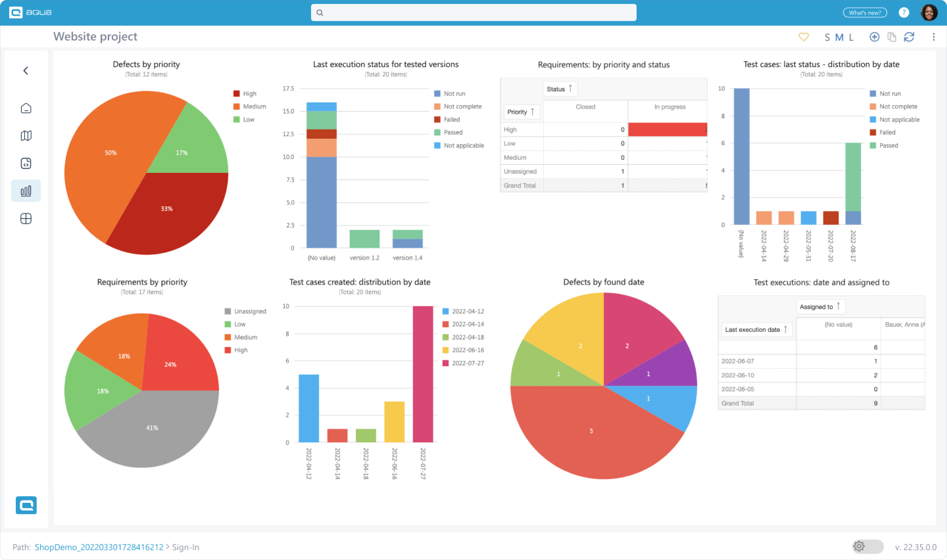947x560 pixels.
Task: Open the three-dot more options menu
Action: click(x=934, y=36)
